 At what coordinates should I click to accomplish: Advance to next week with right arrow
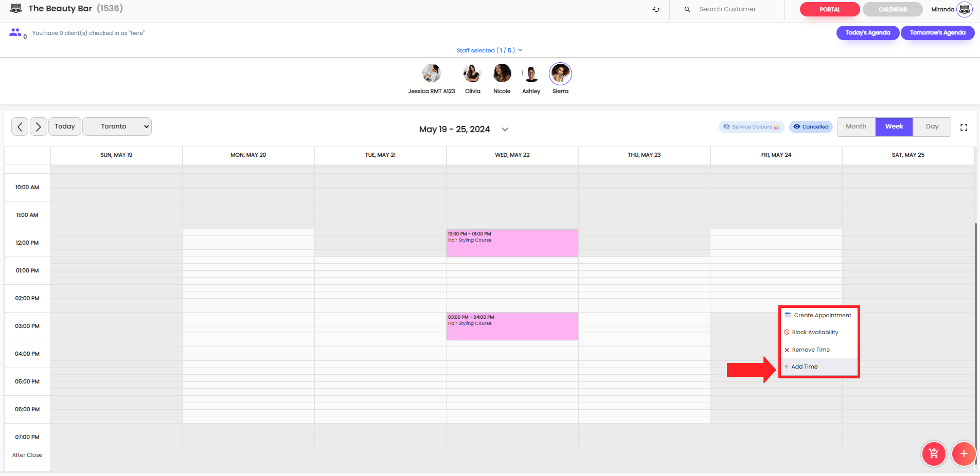(39, 126)
